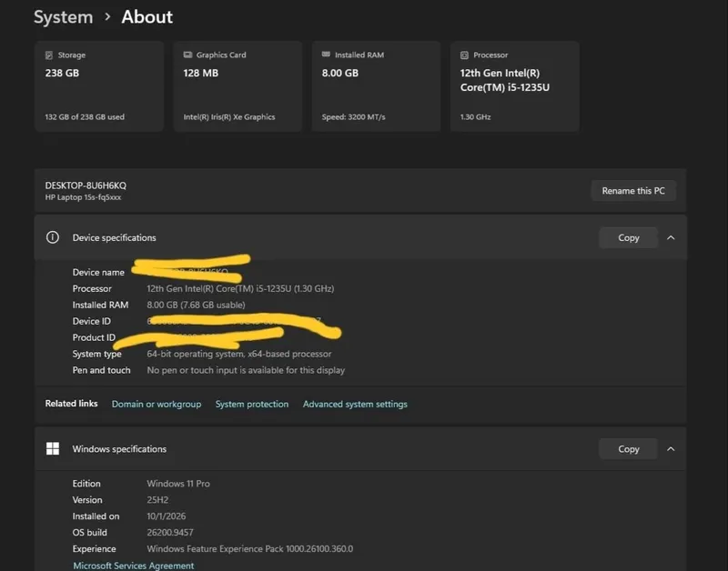Screen dimensions: 728x571
Task: Click the 8.00 GB (7.68 GB usable) value
Action: click(196, 305)
